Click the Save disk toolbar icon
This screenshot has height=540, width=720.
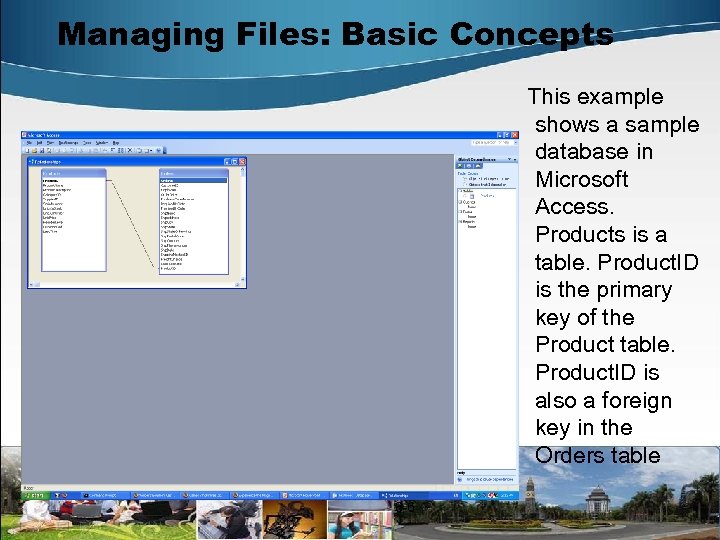coord(41,150)
